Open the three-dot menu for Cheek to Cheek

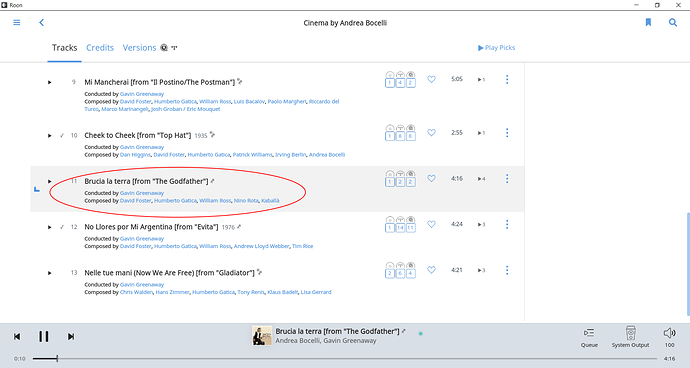(507, 132)
